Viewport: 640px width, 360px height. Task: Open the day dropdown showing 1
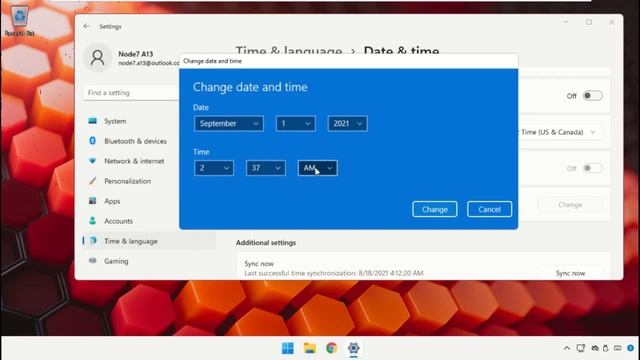(x=296, y=123)
